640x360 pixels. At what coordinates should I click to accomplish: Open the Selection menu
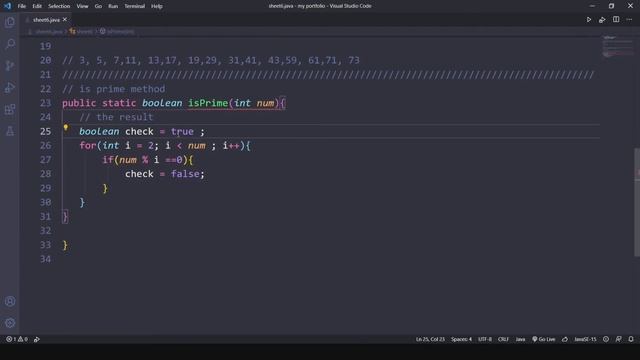[59, 6]
